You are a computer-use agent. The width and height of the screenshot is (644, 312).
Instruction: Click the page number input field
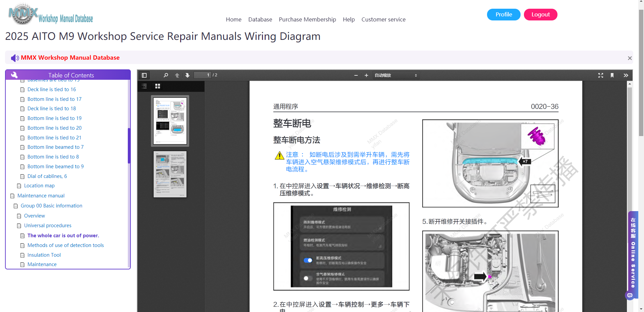point(203,75)
